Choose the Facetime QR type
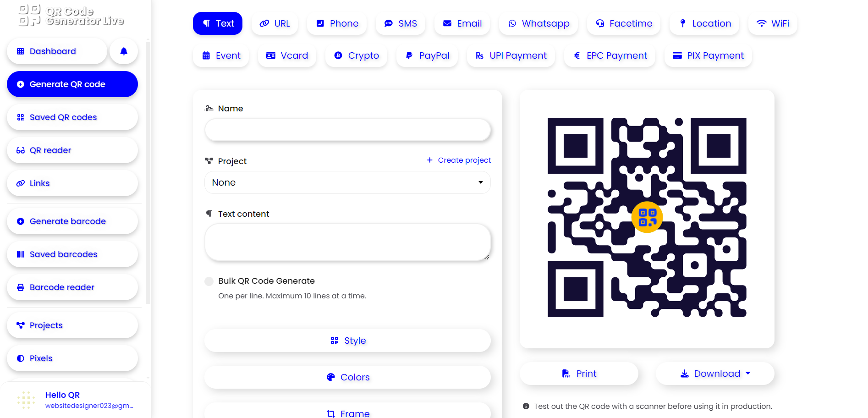The image size is (868, 418). [x=624, y=23]
